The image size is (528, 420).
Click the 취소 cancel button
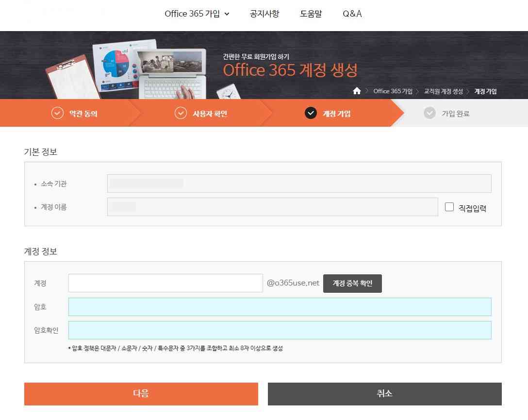[384, 394]
